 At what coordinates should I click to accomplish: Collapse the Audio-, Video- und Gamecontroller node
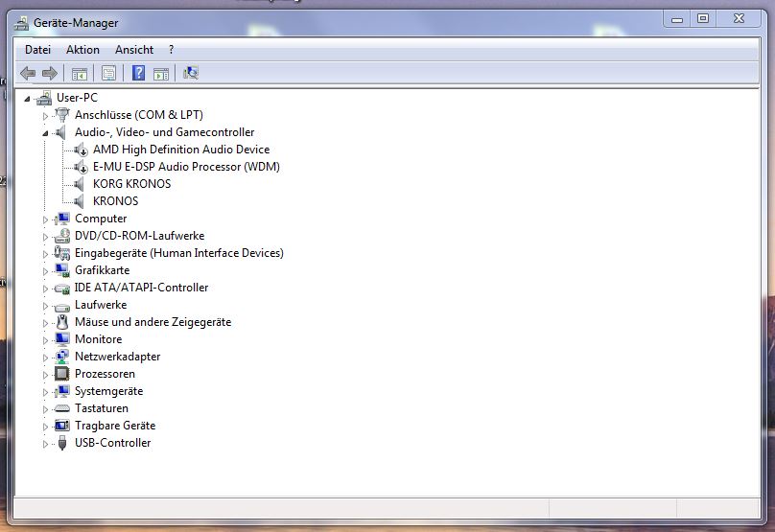click(45, 133)
